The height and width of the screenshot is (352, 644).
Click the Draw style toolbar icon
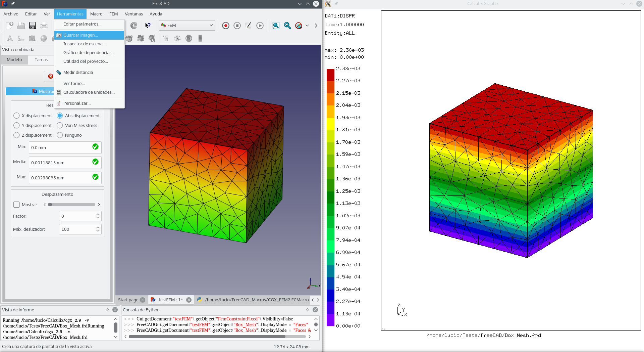299,26
